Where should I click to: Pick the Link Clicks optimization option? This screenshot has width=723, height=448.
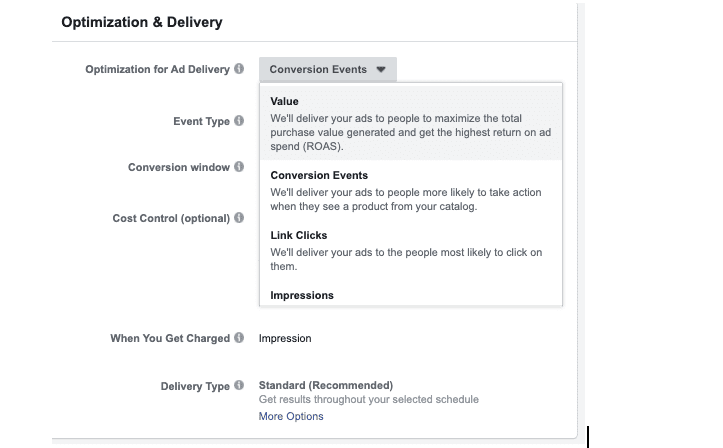410,251
